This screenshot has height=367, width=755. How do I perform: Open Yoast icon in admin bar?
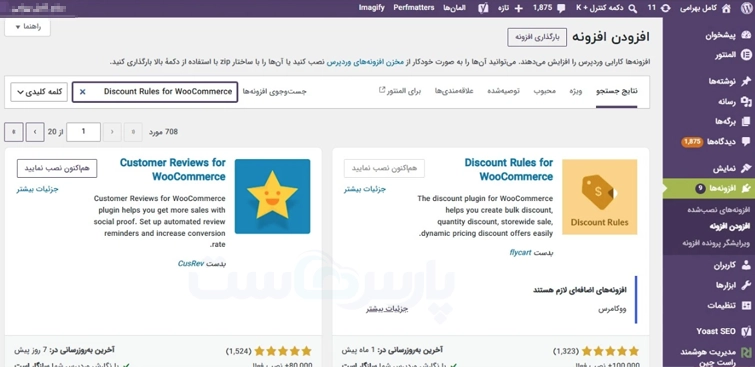coord(483,8)
